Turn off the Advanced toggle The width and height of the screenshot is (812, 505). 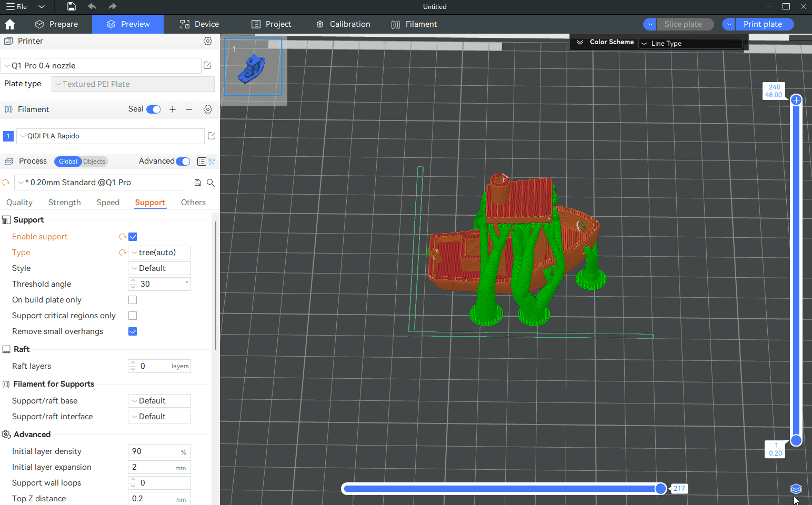click(x=183, y=161)
